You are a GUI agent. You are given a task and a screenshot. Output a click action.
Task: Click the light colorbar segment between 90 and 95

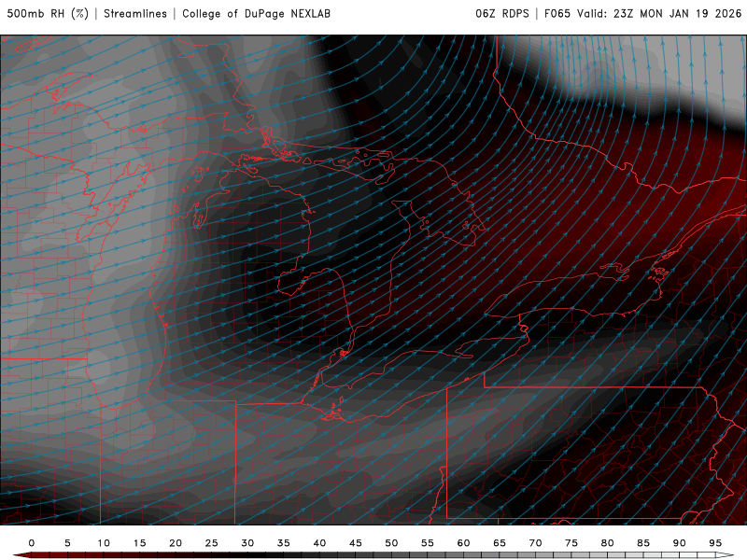click(x=697, y=555)
